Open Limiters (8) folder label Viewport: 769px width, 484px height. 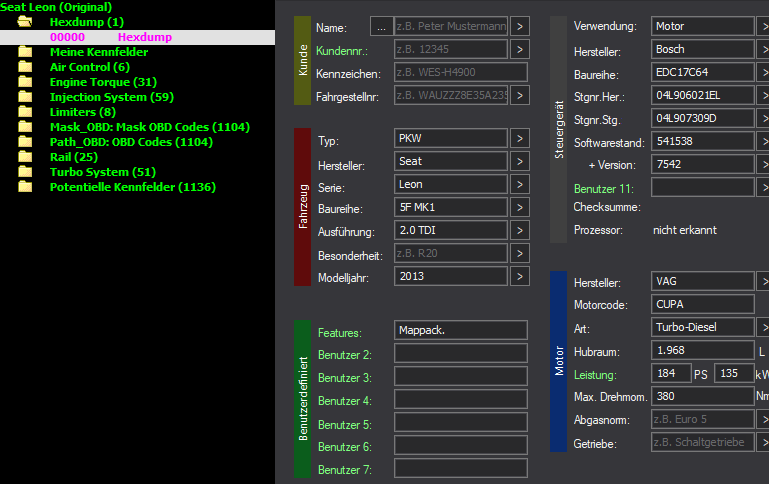click(x=83, y=112)
